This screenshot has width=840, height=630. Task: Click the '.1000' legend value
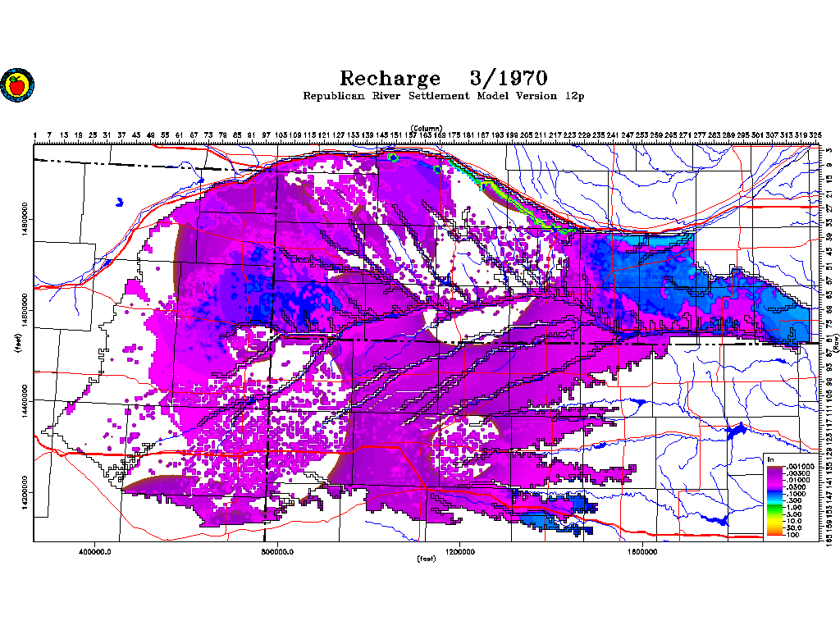click(796, 494)
